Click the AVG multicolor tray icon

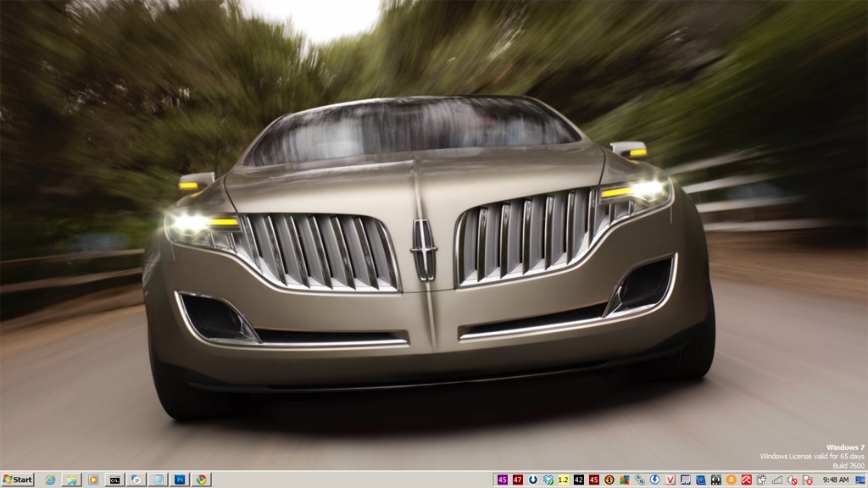click(x=624, y=480)
